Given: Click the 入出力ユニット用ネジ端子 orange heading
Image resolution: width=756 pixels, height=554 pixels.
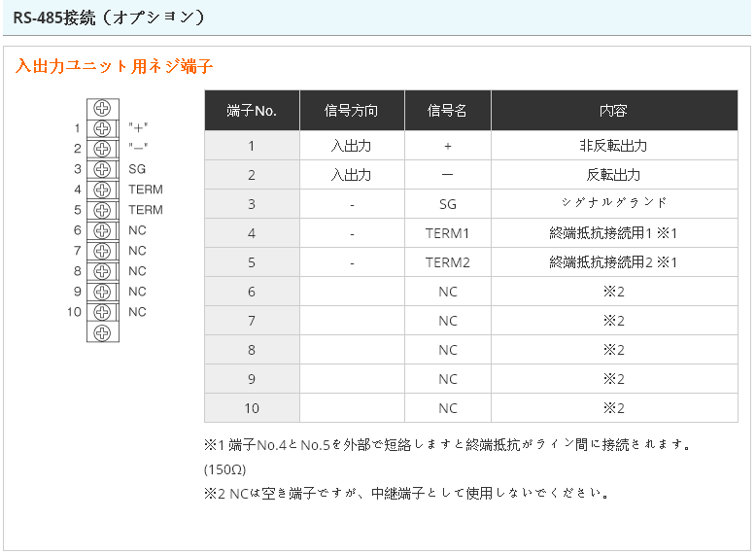Looking at the screenshot, I should pos(114,66).
